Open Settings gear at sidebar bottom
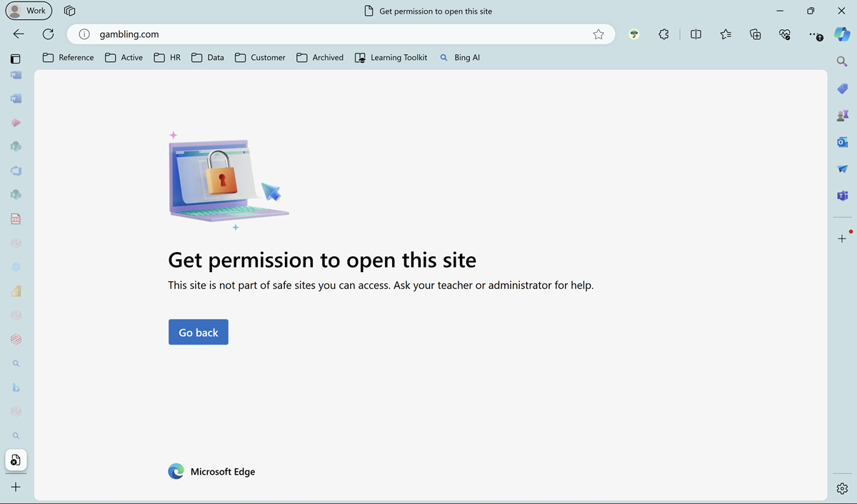 click(x=841, y=488)
